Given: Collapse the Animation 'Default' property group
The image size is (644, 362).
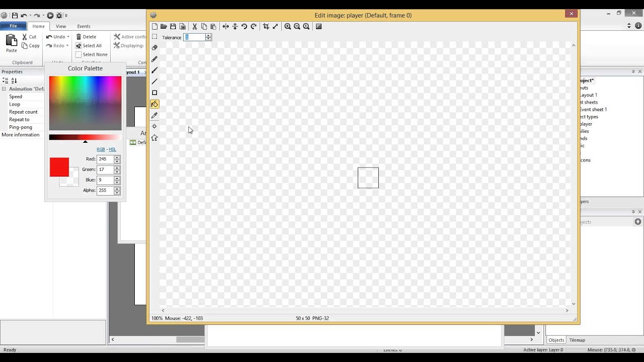Looking at the screenshot, I should 4,89.
